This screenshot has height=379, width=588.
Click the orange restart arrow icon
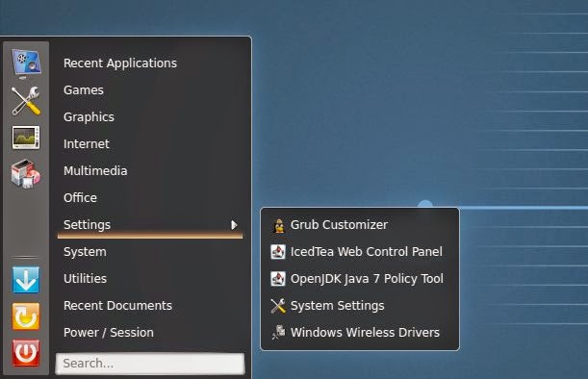click(x=26, y=316)
